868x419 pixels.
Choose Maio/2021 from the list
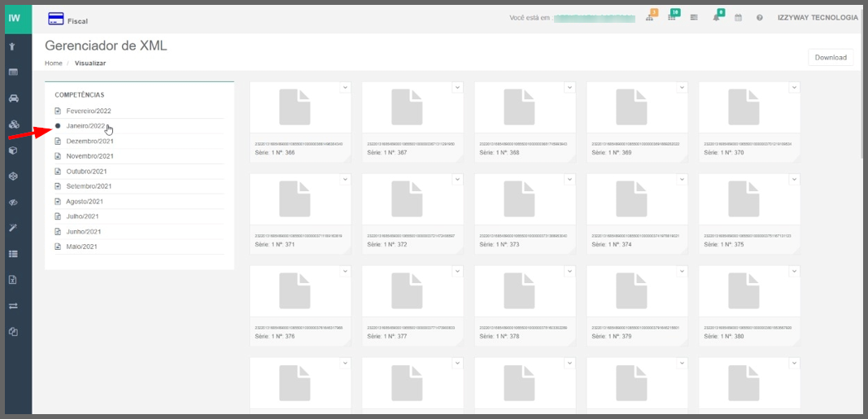[x=81, y=247]
